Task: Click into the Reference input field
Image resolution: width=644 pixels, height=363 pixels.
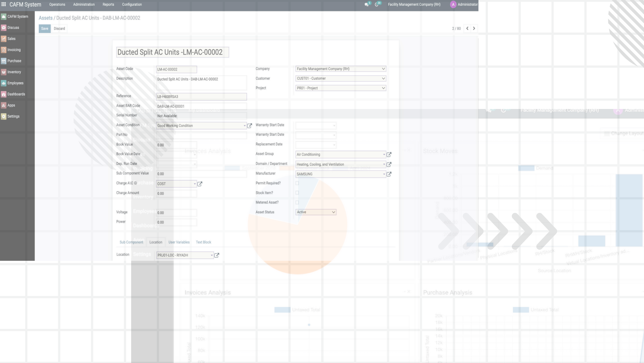Action: (x=201, y=97)
